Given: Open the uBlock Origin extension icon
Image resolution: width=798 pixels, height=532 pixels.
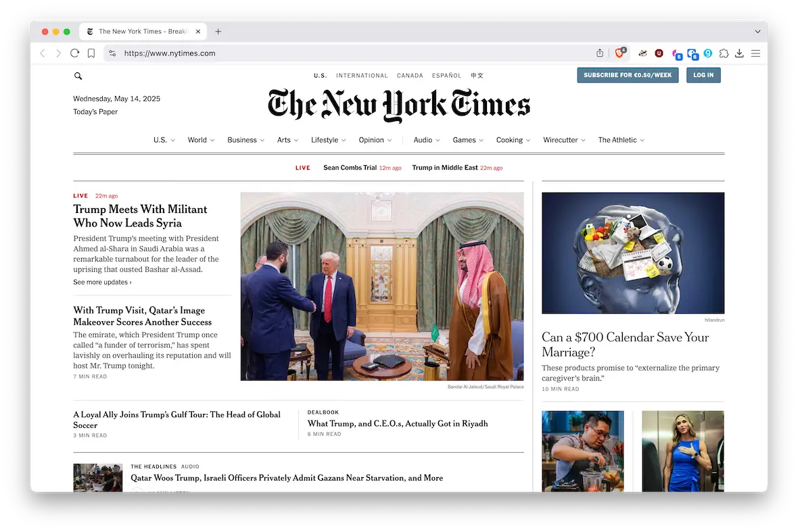Looking at the screenshot, I should point(659,53).
